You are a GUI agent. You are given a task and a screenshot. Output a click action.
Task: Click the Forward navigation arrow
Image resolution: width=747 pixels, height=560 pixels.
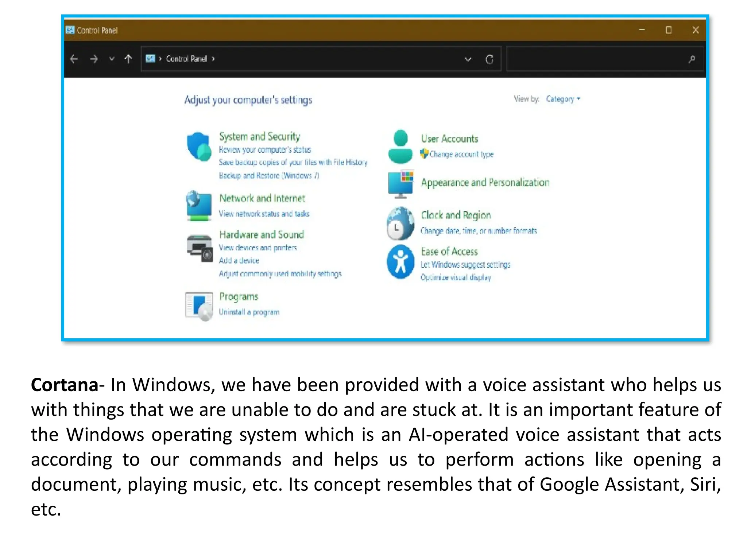click(x=94, y=59)
